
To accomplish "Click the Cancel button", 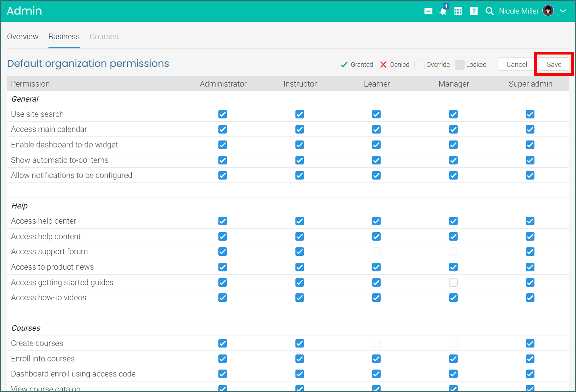I will pos(516,64).
